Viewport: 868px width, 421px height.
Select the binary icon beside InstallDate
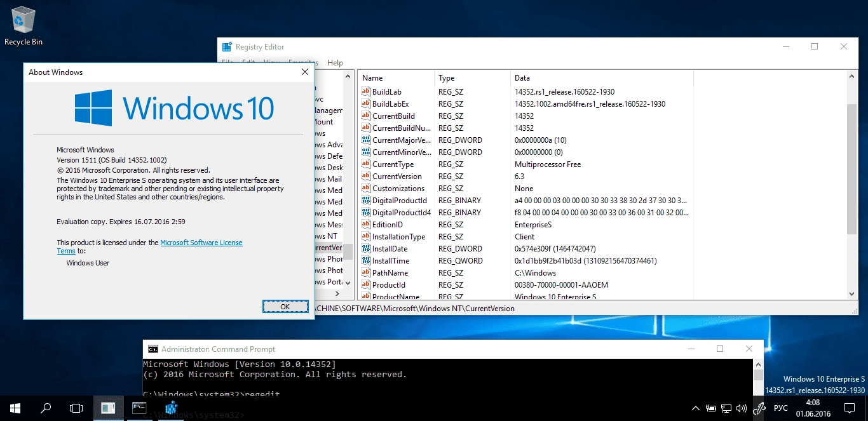pos(366,248)
